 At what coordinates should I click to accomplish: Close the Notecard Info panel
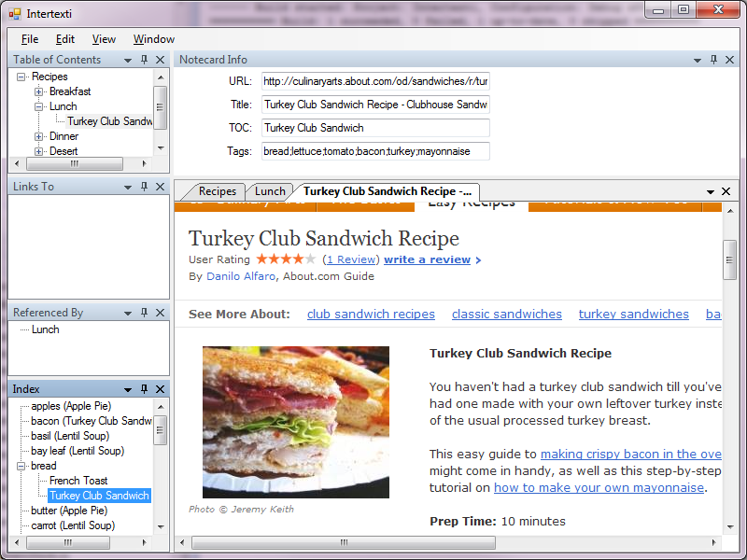[729, 60]
